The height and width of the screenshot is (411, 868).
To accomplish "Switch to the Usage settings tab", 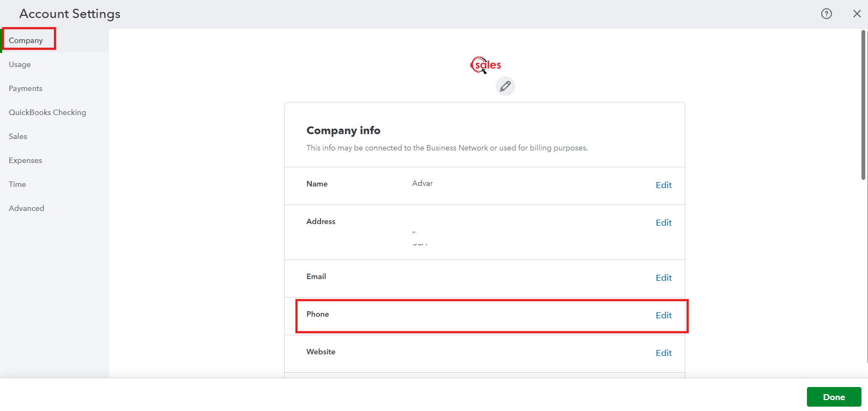I will click(x=20, y=64).
